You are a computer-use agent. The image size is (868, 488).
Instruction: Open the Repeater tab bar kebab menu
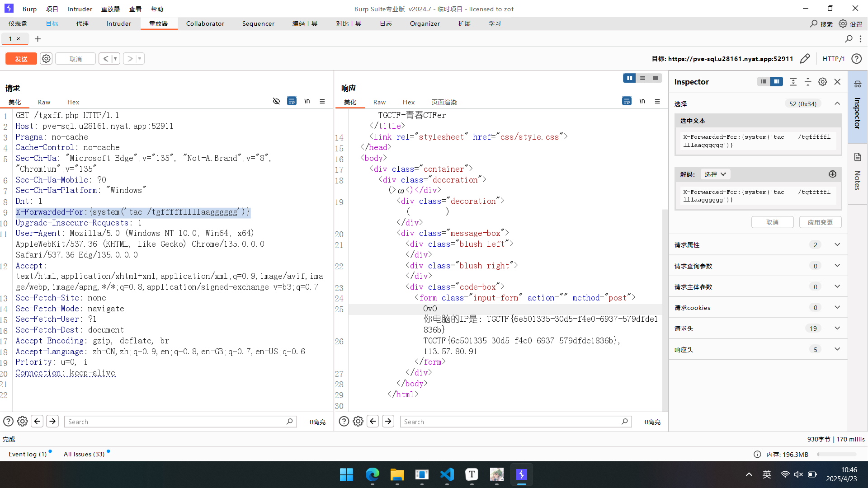(860, 39)
